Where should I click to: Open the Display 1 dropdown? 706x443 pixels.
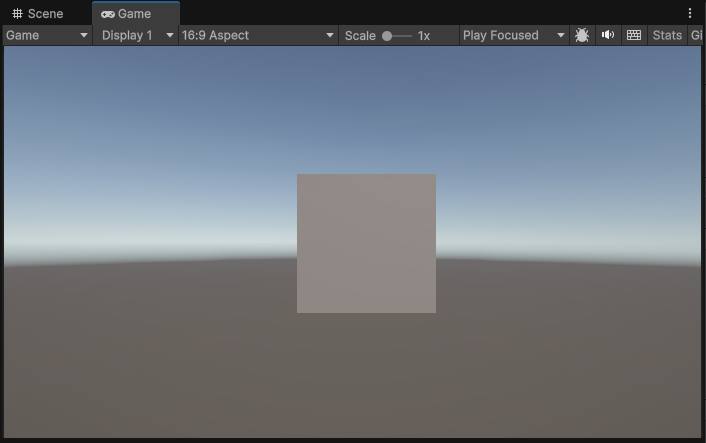pos(136,35)
